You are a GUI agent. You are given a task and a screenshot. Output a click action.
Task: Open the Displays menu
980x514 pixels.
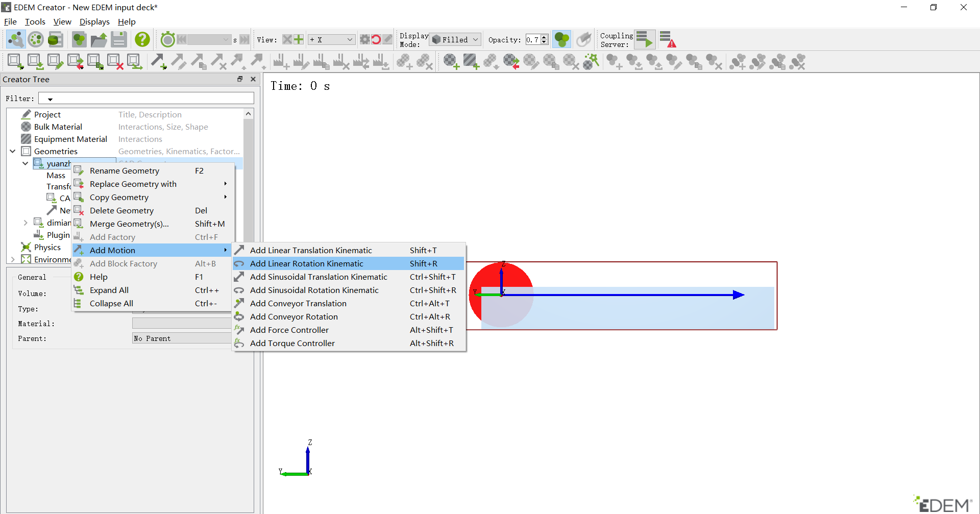pos(94,21)
